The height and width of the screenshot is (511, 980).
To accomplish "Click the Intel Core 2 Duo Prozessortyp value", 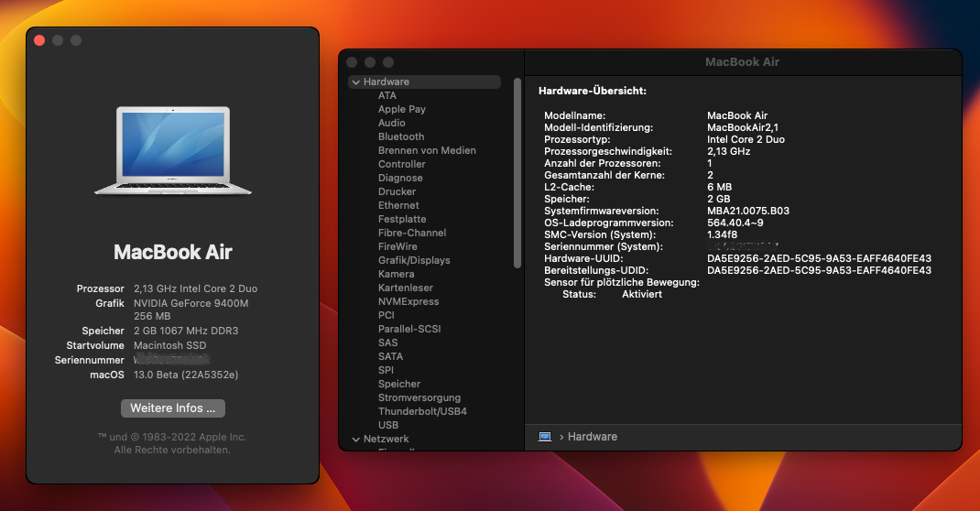I will point(746,139).
